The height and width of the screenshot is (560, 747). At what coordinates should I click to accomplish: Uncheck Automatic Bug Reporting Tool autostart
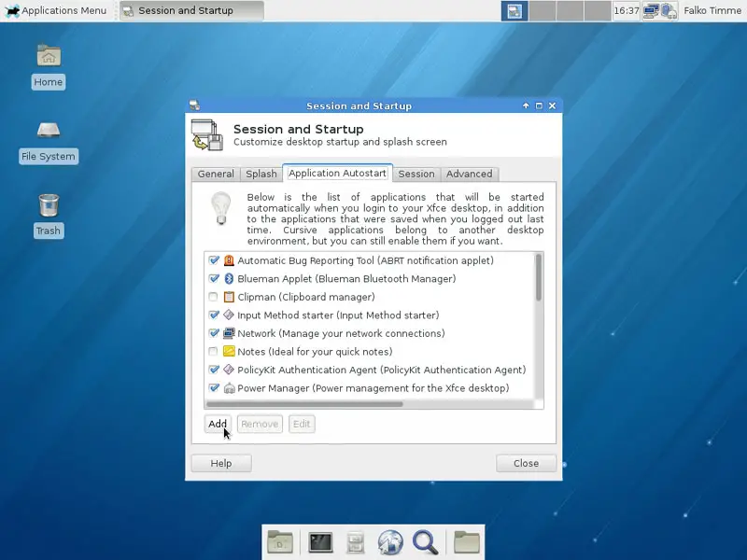click(x=214, y=260)
